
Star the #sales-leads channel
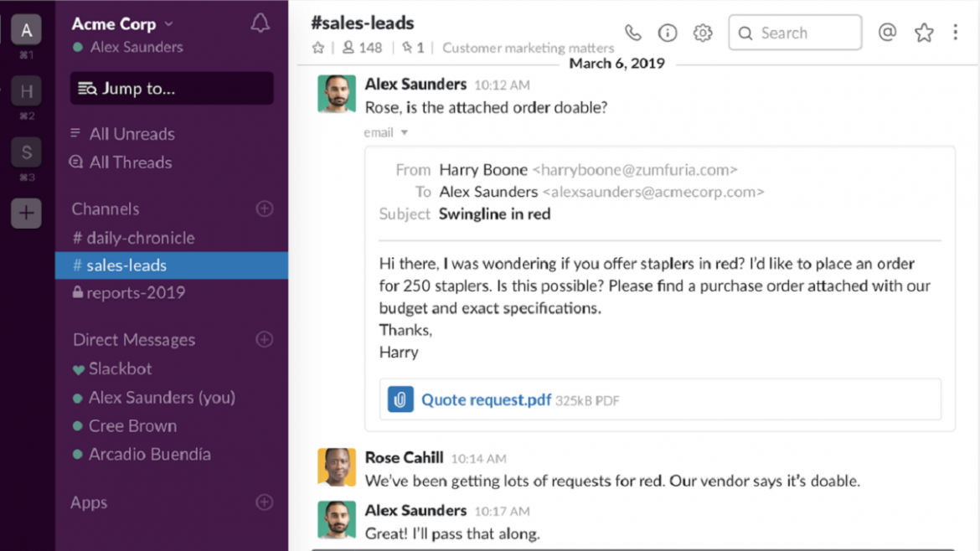pos(317,48)
